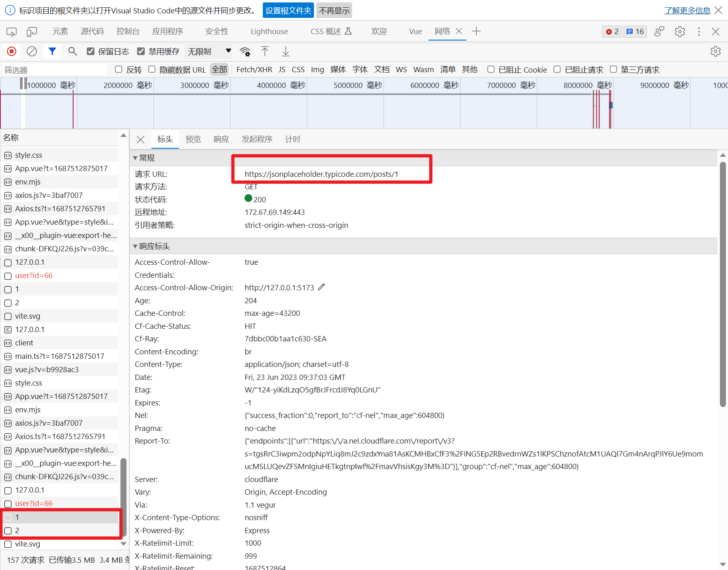Switch to the Preview tab
728x570 pixels.
(193, 139)
